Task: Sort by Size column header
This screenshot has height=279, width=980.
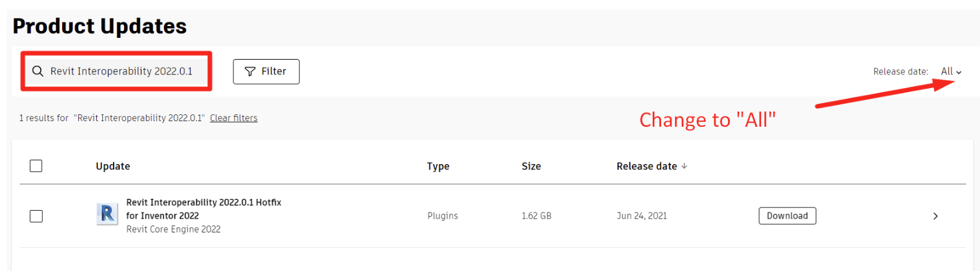Action: pos(531,166)
